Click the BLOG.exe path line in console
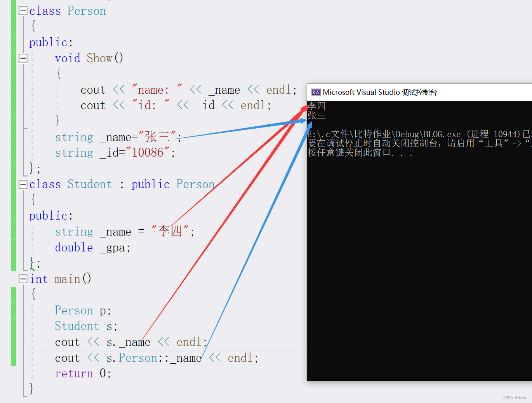 tap(419, 134)
